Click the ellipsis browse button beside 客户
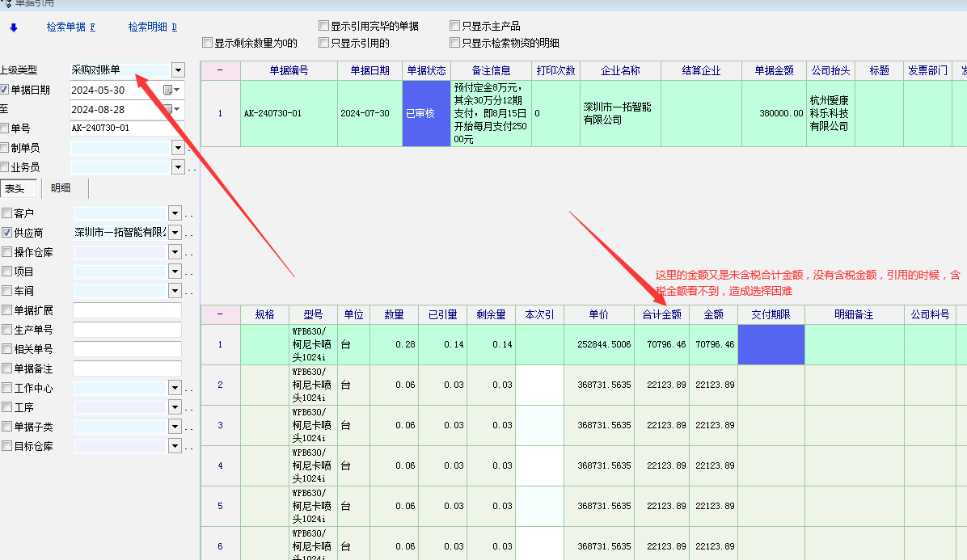 (x=190, y=214)
